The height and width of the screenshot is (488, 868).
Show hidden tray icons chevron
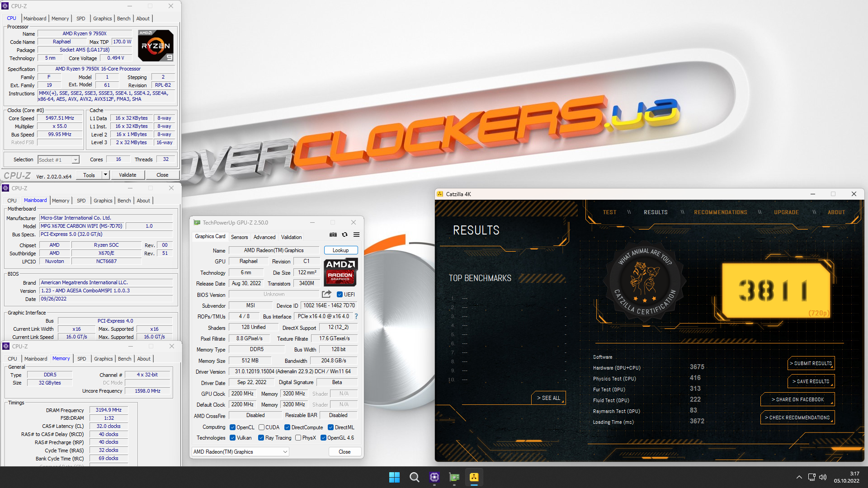[x=799, y=477]
